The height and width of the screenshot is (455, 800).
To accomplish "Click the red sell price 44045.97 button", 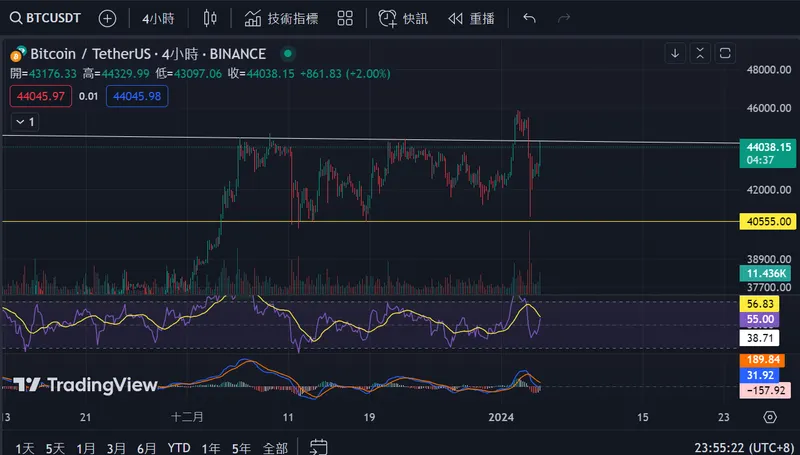I will (40, 96).
